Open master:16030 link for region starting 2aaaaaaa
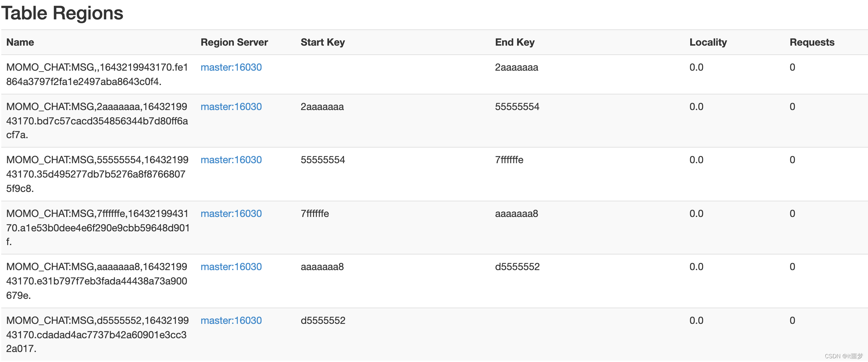Viewport: 868px width, 362px height. click(231, 107)
